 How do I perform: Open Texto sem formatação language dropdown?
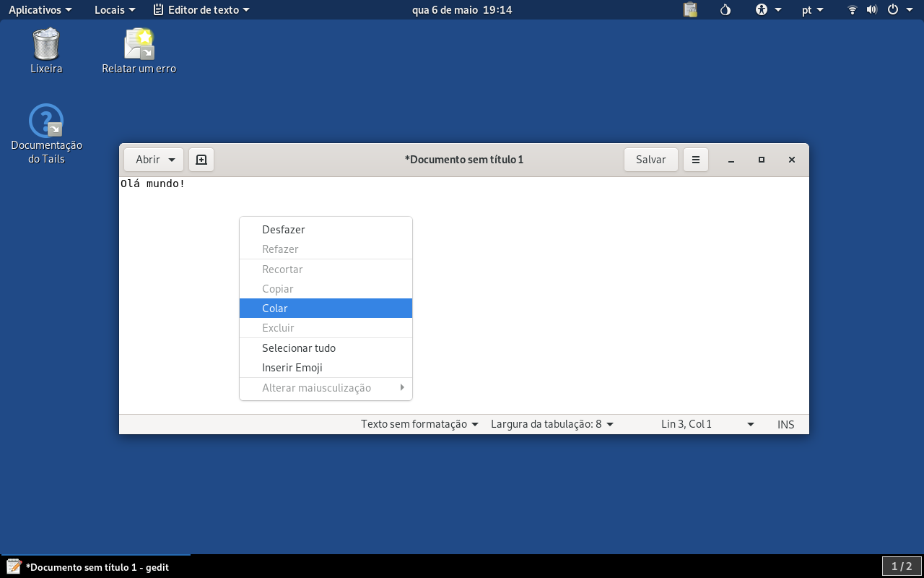419,424
